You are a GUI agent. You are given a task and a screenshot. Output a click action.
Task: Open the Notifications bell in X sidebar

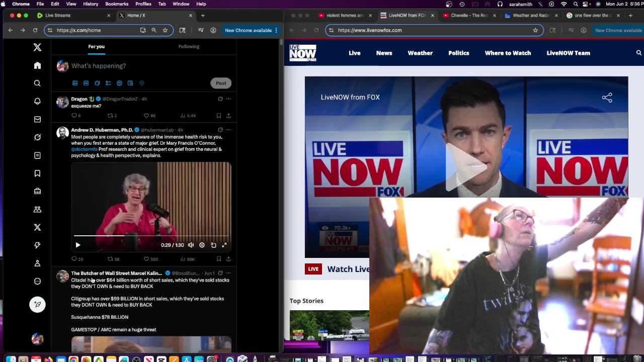37,101
